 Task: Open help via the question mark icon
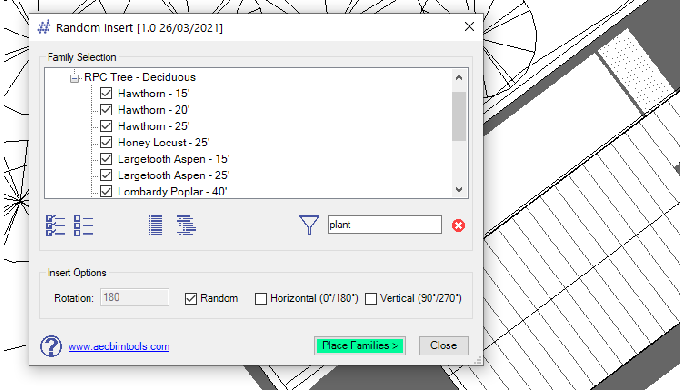pos(51,346)
